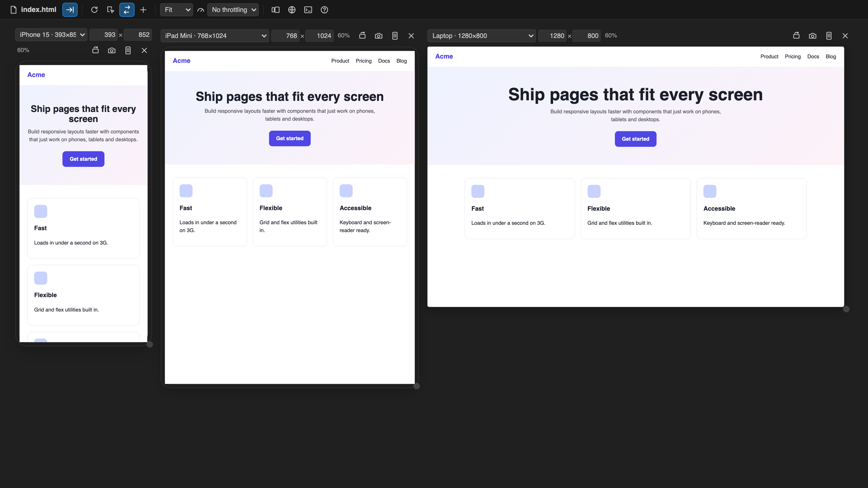Toggle synced interactions swap-arrows button
The image size is (868, 488).
[x=127, y=10]
